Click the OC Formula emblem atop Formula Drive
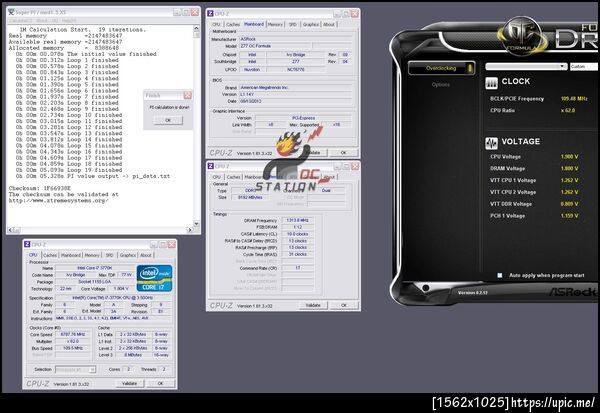Viewport: 600px width, 413px height. coord(522,36)
